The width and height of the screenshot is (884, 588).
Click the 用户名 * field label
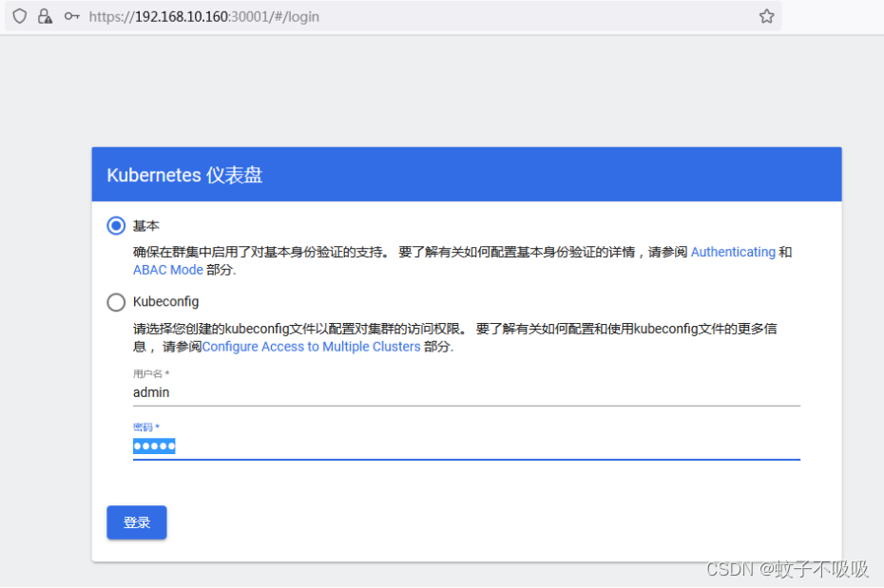(x=151, y=373)
